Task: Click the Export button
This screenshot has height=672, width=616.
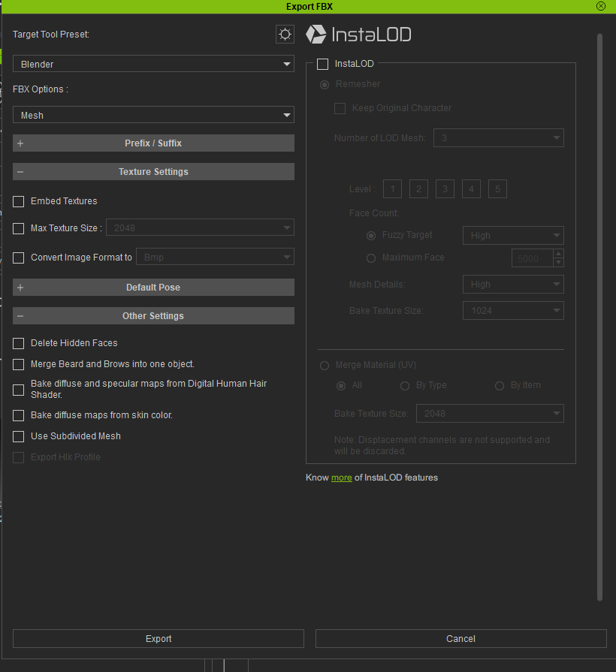Action: [159, 638]
